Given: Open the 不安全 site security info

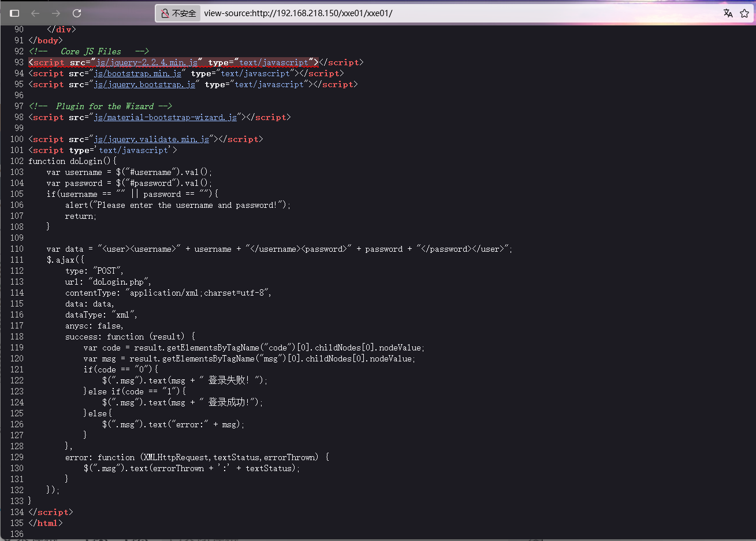Looking at the screenshot, I should click(178, 13).
